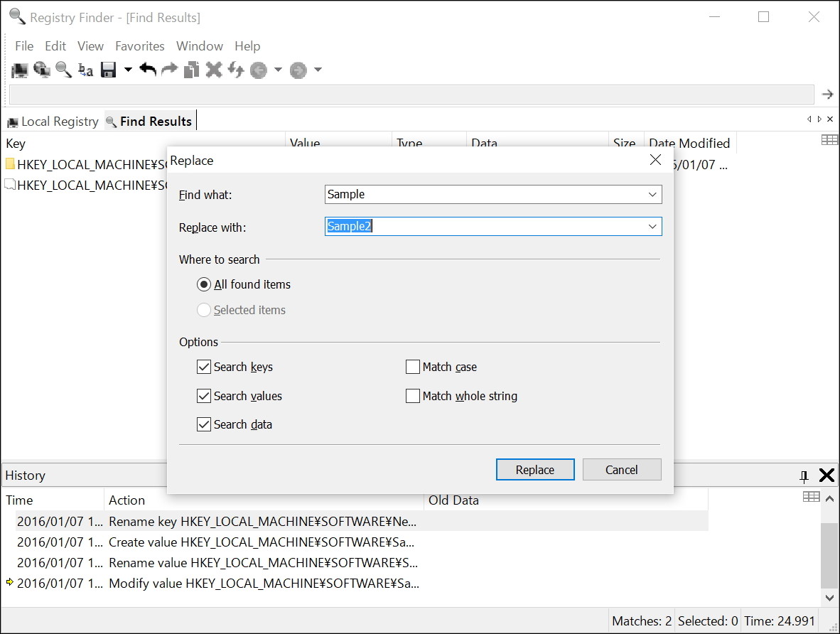This screenshot has width=840, height=634.
Task: Open the View menu
Action: tap(90, 46)
